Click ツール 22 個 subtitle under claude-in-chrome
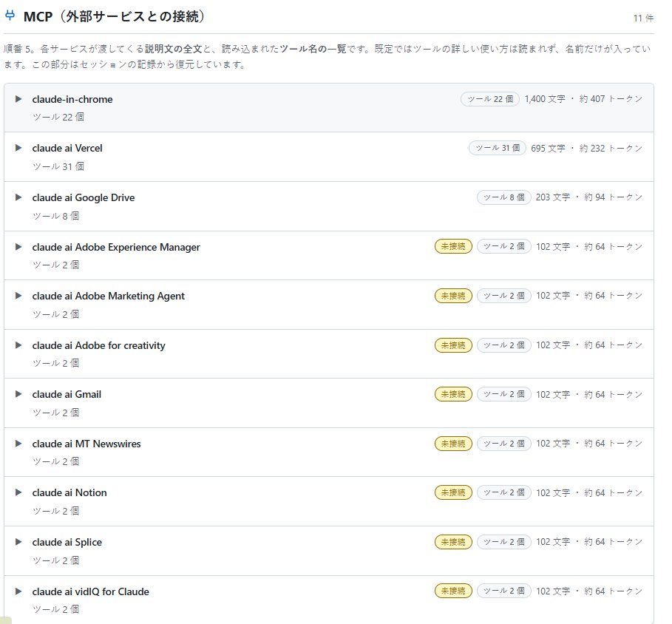The height and width of the screenshot is (624, 672). coord(58,117)
